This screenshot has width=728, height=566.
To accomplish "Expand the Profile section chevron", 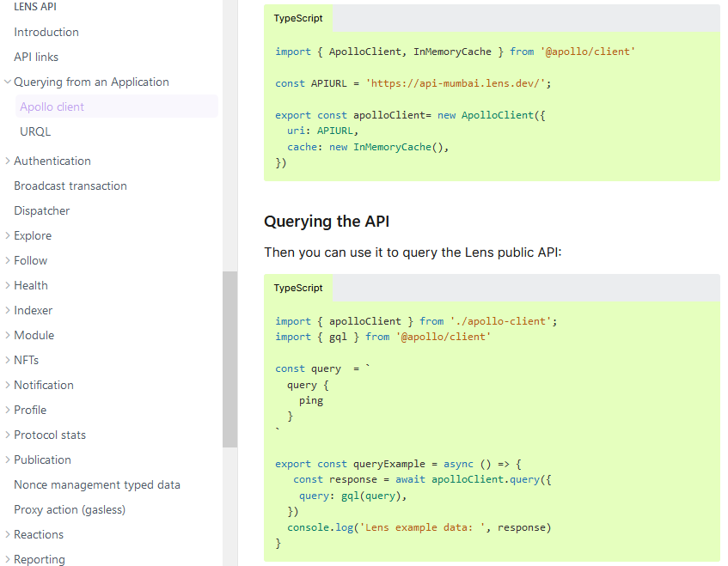I will pyautogui.click(x=8, y=410).
